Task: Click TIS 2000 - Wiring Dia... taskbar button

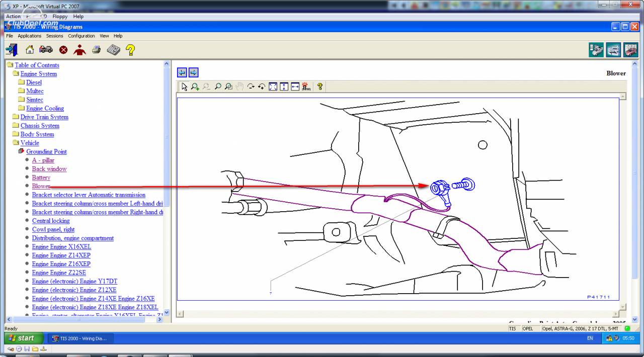Action: tap(80, 338)
